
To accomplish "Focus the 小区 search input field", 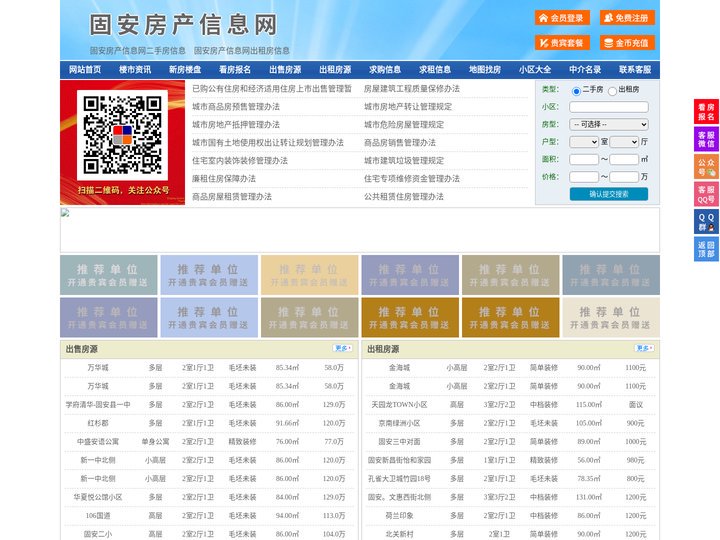I will (x=609, y=107).
